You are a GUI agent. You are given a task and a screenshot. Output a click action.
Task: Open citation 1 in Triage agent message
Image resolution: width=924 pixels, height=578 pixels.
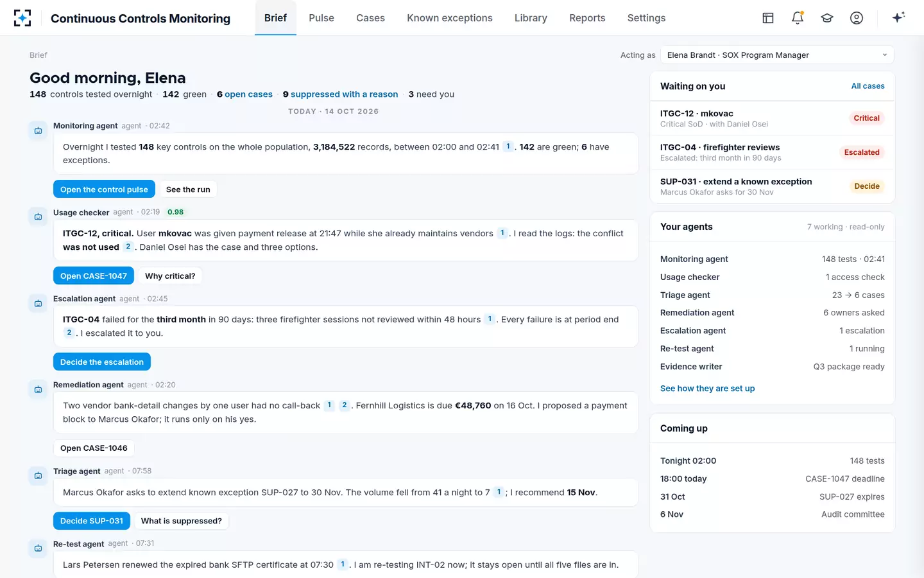(x=499, y=492)
